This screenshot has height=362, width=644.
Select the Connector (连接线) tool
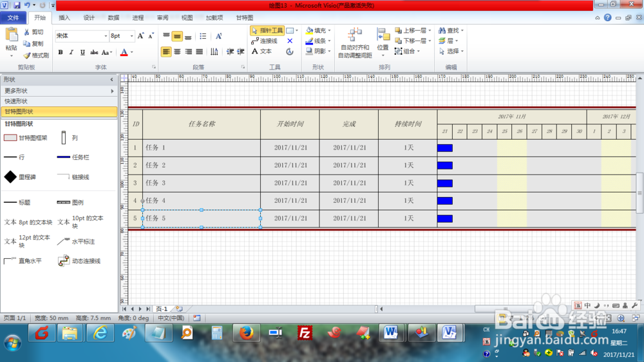(265, 41)
